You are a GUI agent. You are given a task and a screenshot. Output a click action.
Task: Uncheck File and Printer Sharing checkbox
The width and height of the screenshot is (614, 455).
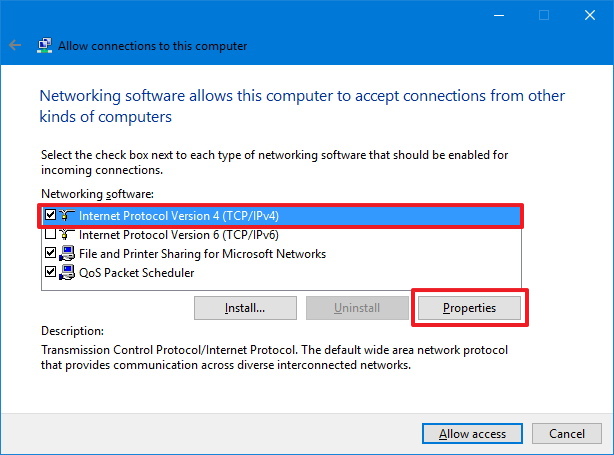[x=51, y=253]
